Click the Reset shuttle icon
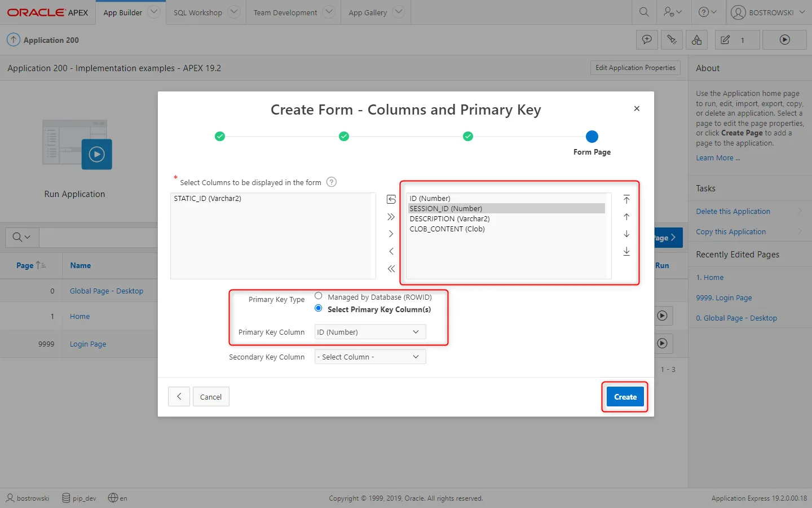812x508 pixels. 391,199
